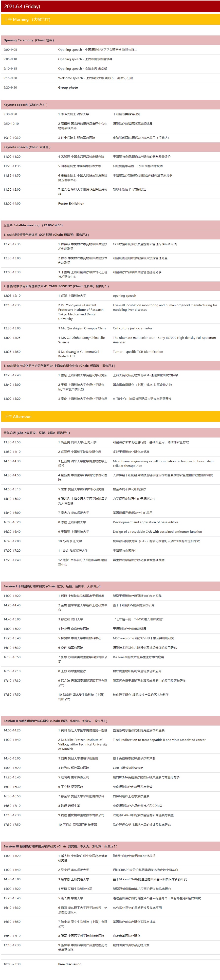Click the 2021.6.4 (Friday) date header
Screen dimensions: 220x980
pos(22,6)
